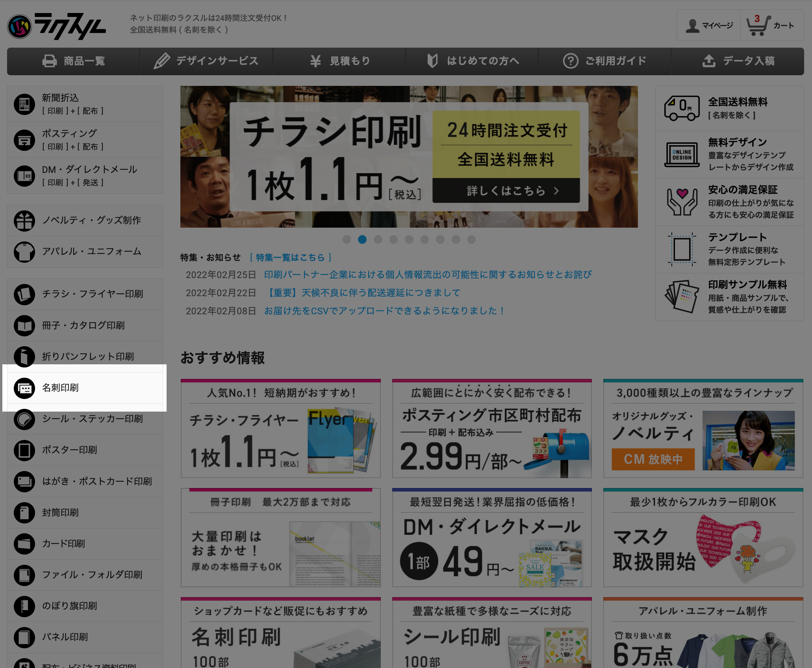The height and width of the screenshot is (668, 812).
Task: Click the apparel T-shirt icon
Action: click(24, 252)
